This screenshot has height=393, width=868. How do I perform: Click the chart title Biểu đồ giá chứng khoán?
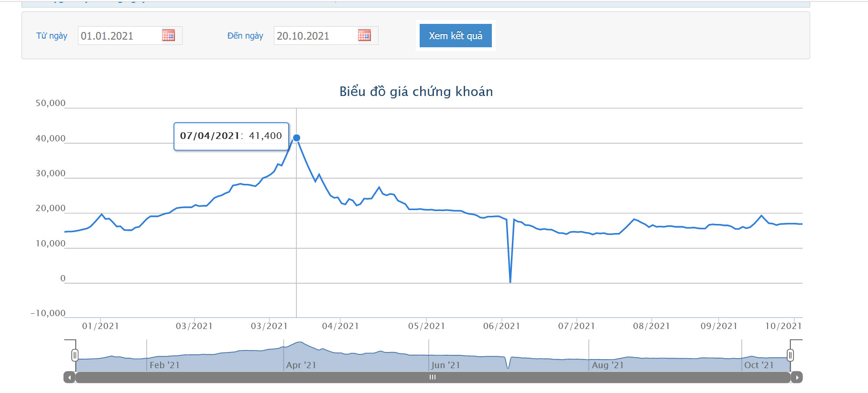click(416, 91)
